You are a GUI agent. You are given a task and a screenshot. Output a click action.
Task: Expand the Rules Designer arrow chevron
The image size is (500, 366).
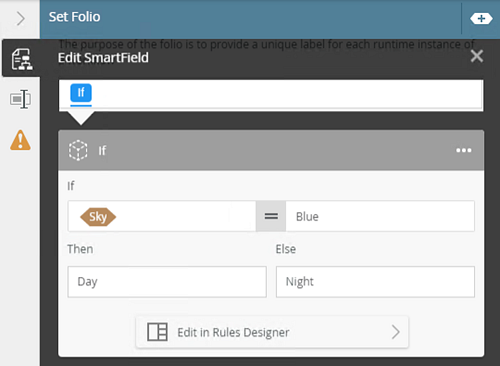point(395,332)
